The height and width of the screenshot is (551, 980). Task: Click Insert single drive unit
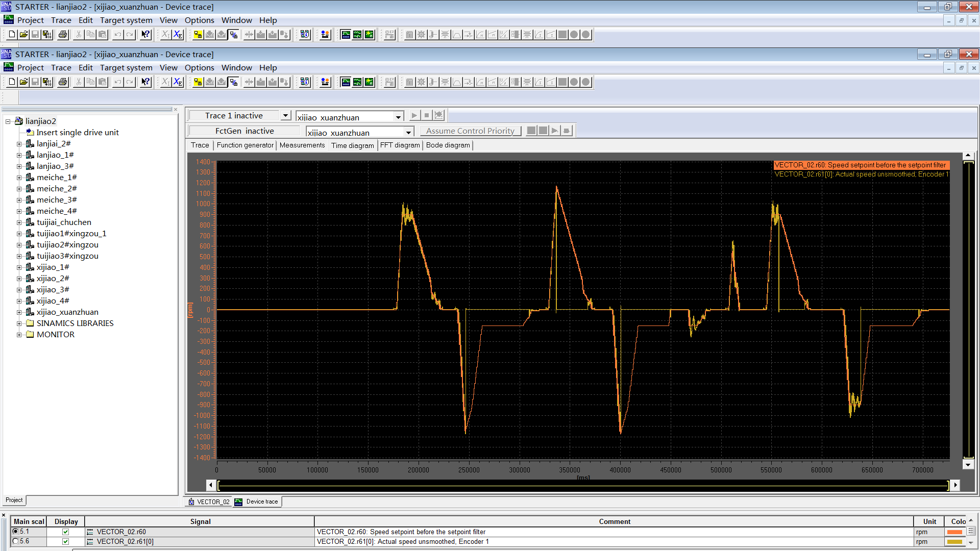77,133
